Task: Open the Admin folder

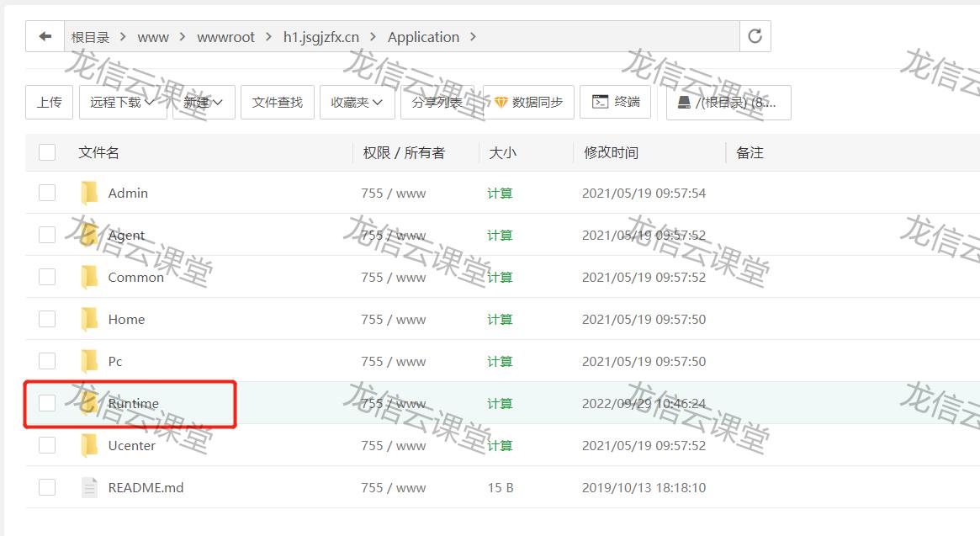Action: coord(128,193)
